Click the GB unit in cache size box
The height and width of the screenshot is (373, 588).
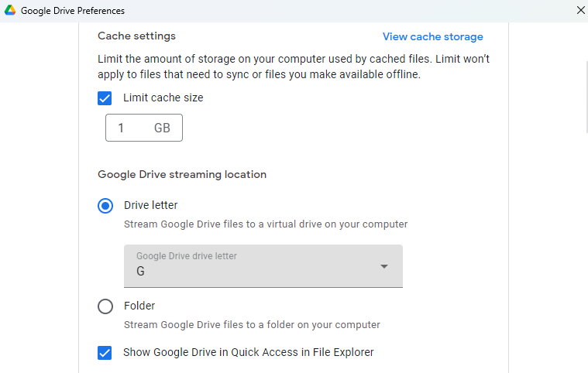[x=162, y=128]
